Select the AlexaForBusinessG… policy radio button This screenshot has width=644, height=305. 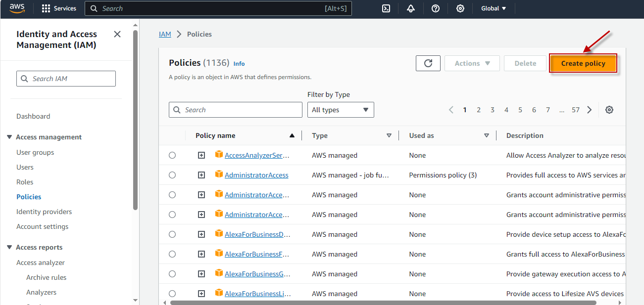172,274
